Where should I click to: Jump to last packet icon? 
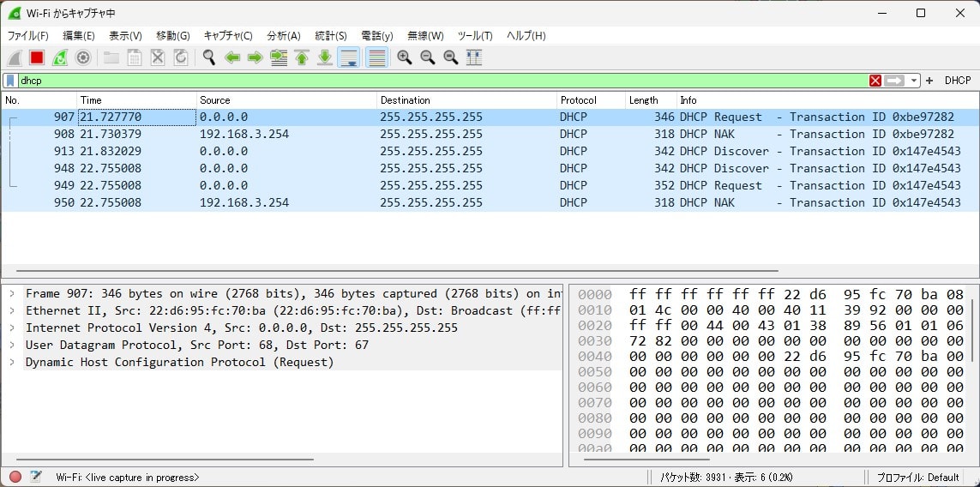coord(325,58)
